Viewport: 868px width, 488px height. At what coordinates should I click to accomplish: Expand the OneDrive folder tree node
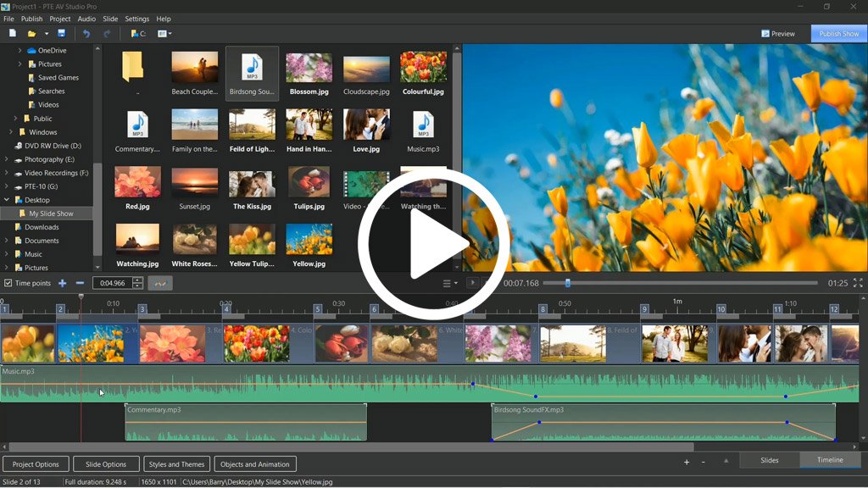pos(19,51)
